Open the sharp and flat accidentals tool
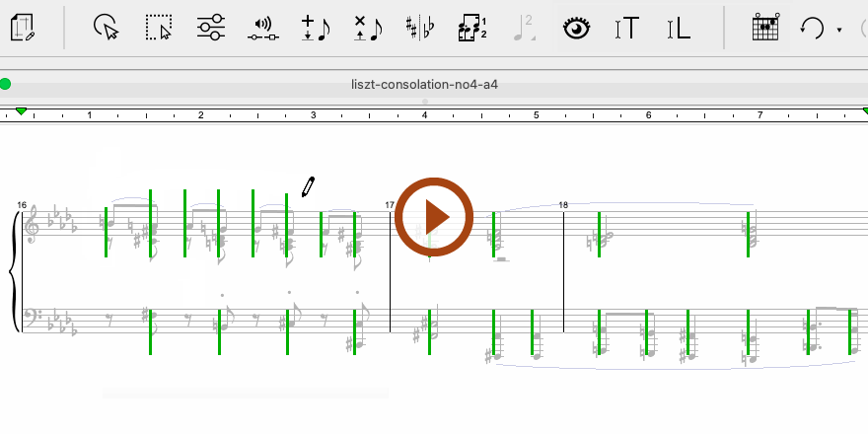Image resolution: width=868 pixels, height=434 pixels. [x=420, y=28]
